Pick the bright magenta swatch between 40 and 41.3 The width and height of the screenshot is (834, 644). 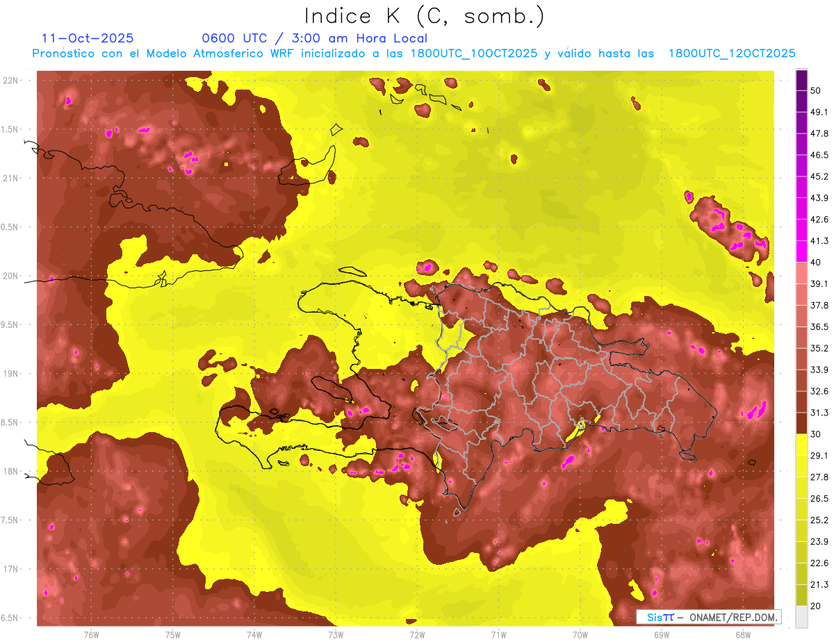pos(801,251)
